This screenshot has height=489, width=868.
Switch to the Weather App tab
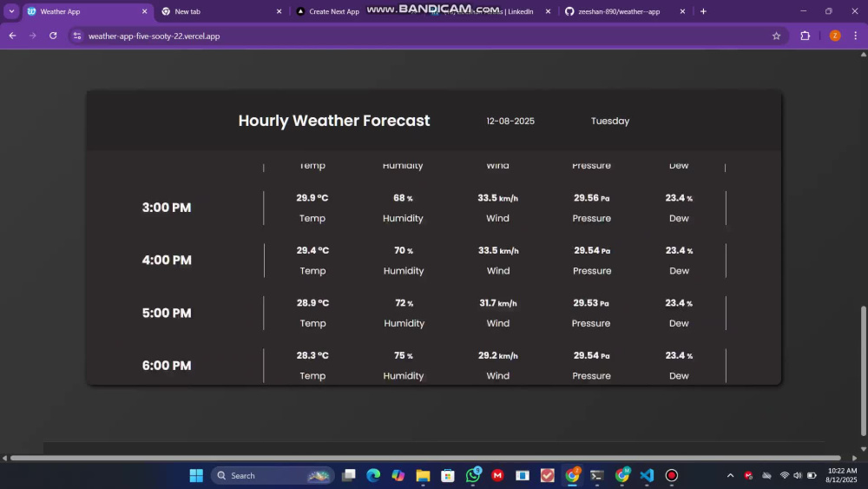pos(88,11)
